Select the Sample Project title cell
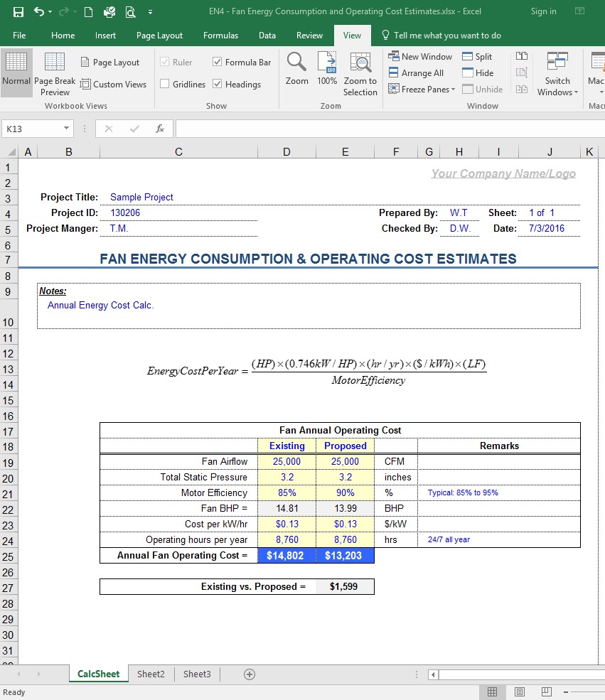605x700 pixels. tap(178, 197)
